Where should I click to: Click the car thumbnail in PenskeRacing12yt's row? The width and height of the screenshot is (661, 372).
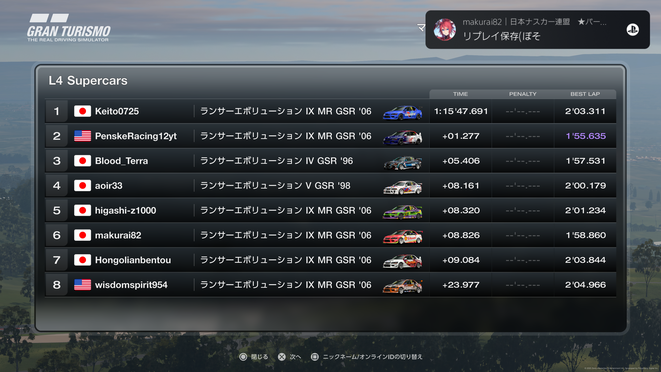click(403, 137)
